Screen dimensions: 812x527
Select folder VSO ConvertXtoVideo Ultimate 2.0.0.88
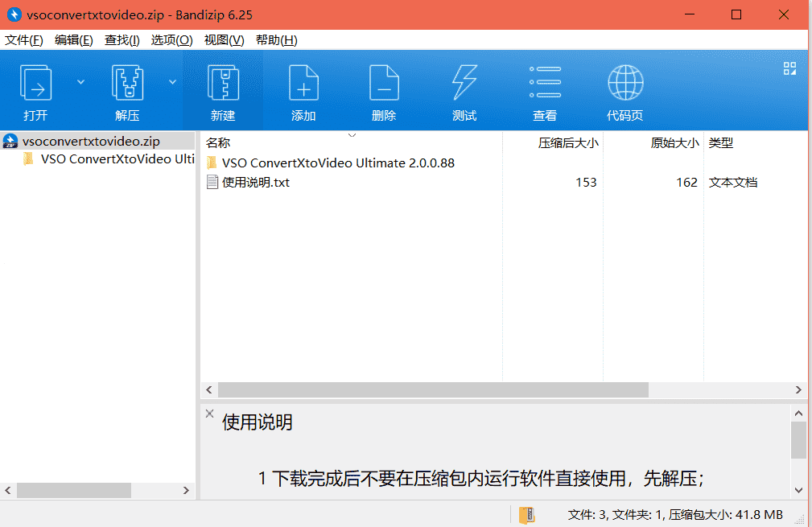point(338,163)
